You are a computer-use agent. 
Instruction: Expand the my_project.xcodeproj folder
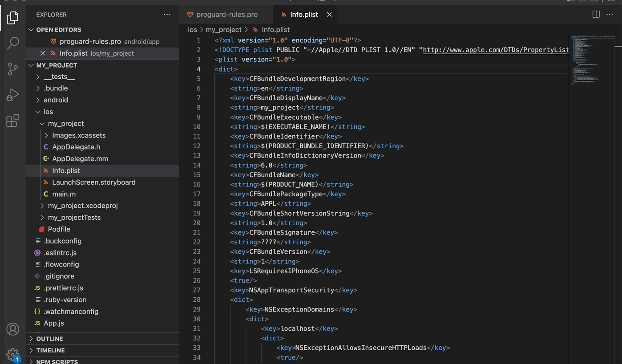pyautogui.click(x=82, y=206)
